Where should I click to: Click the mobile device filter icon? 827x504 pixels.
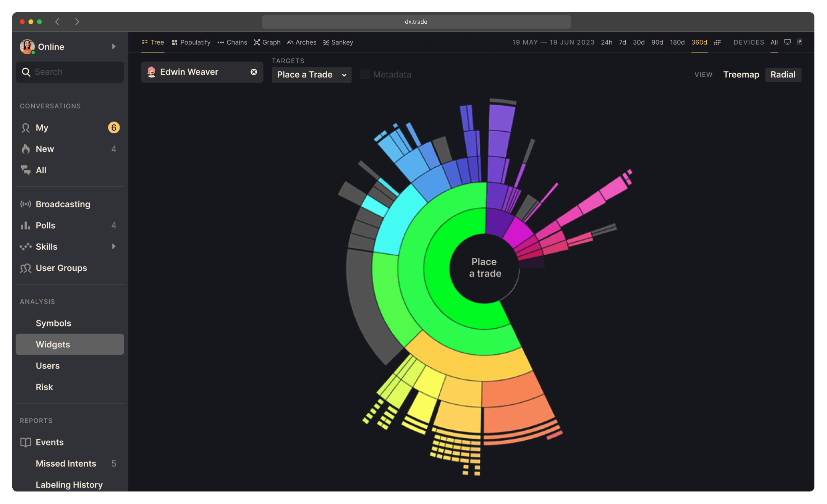[799, 42]
